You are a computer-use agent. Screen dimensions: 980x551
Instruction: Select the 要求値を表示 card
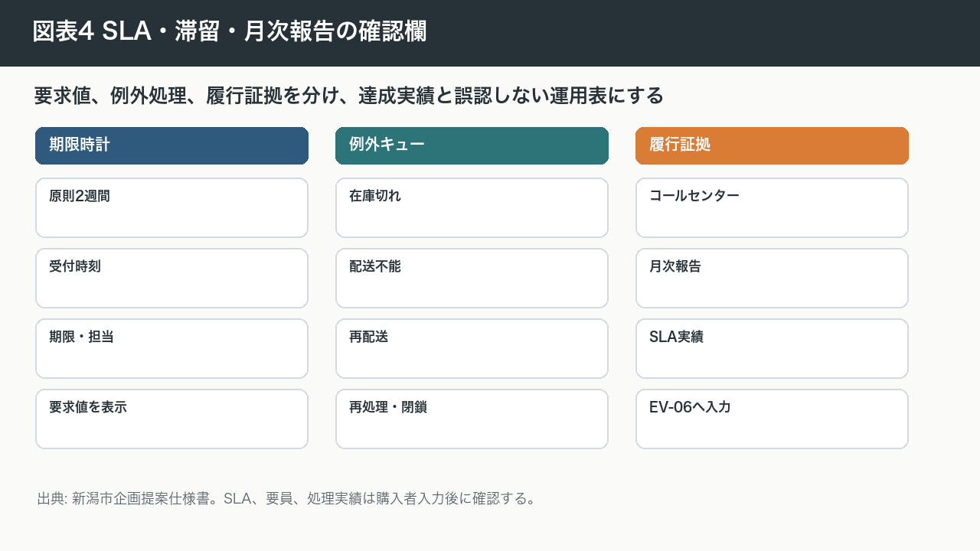(171, 419)
